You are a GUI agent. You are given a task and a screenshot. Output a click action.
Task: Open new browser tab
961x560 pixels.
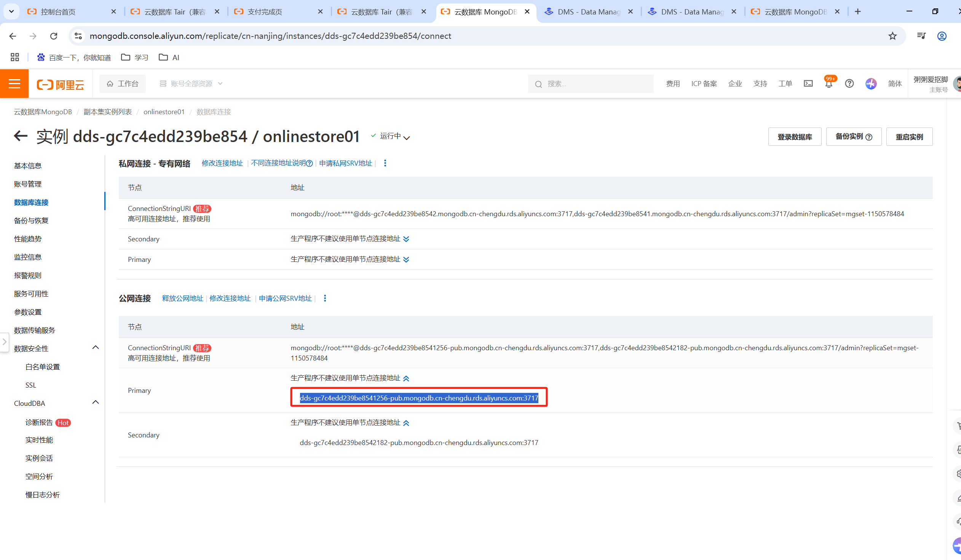[x=858, y=11]
